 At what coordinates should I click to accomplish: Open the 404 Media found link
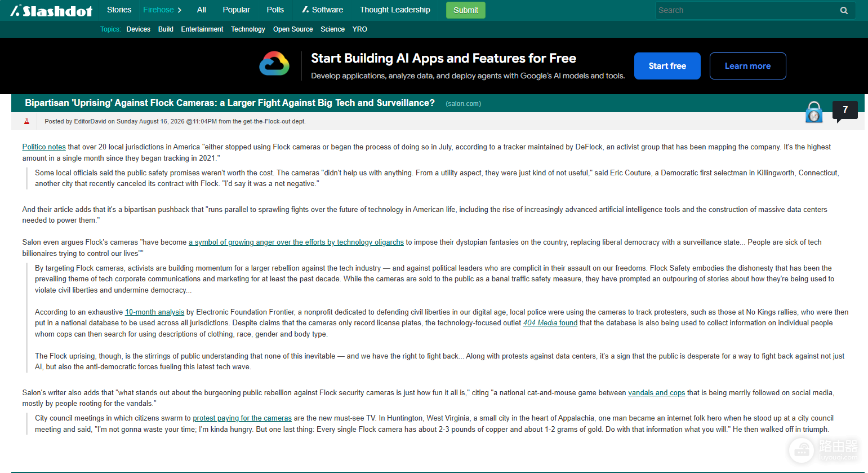(550, 323)
